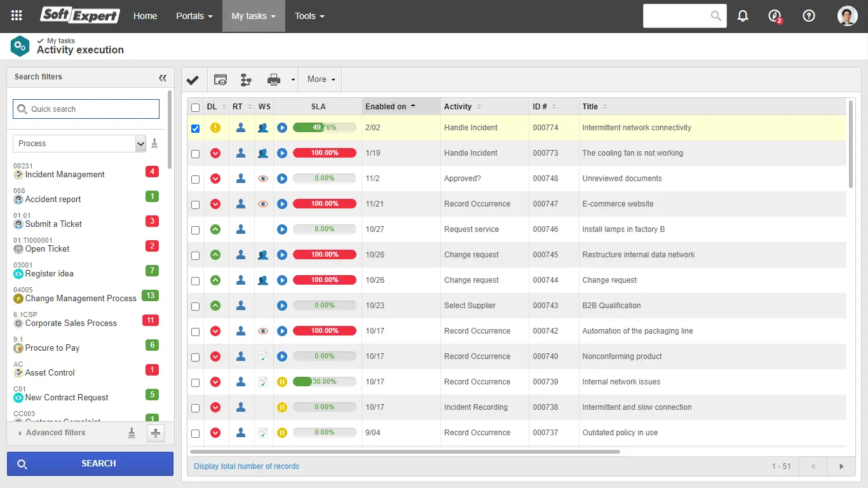Image resolution: width=868 pixels, height=488 pixels.
Task: Open the notifications bell icon
Action: coord(743,16)
